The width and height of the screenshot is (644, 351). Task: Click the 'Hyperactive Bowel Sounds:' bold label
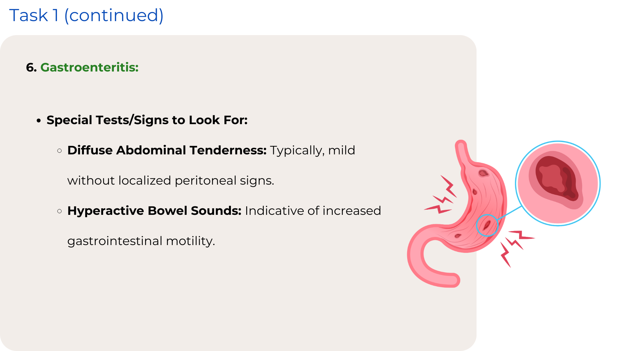point(154,211)
